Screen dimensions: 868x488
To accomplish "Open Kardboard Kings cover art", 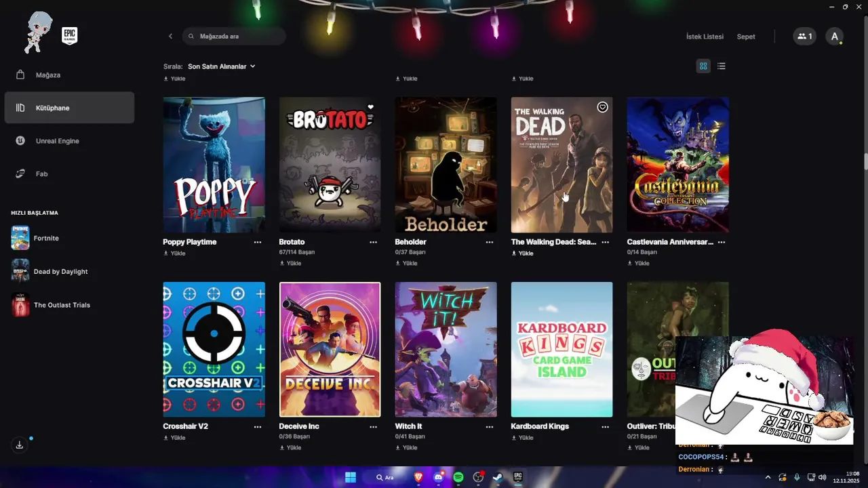I will click(x=561, y=349).
